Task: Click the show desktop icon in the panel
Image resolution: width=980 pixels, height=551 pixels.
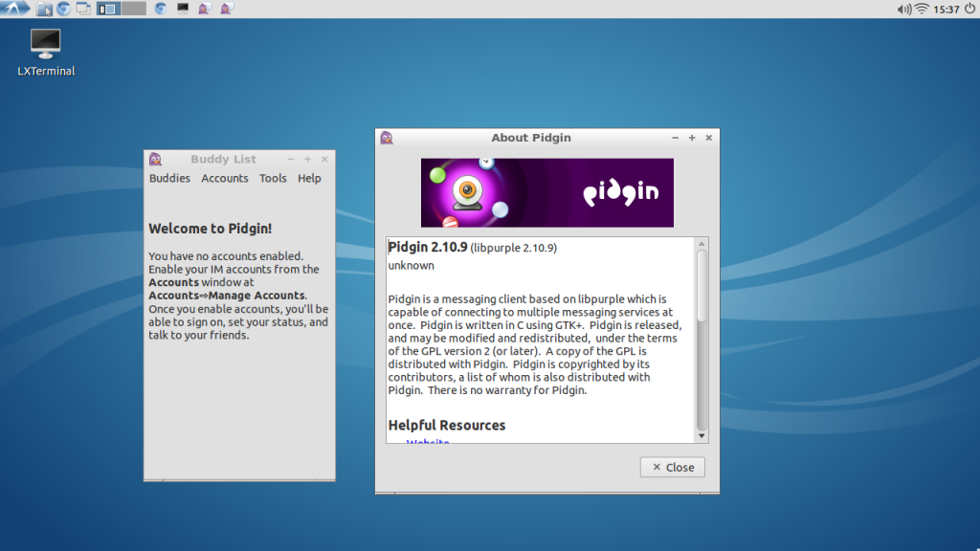Action: click(x=83, y=9)
